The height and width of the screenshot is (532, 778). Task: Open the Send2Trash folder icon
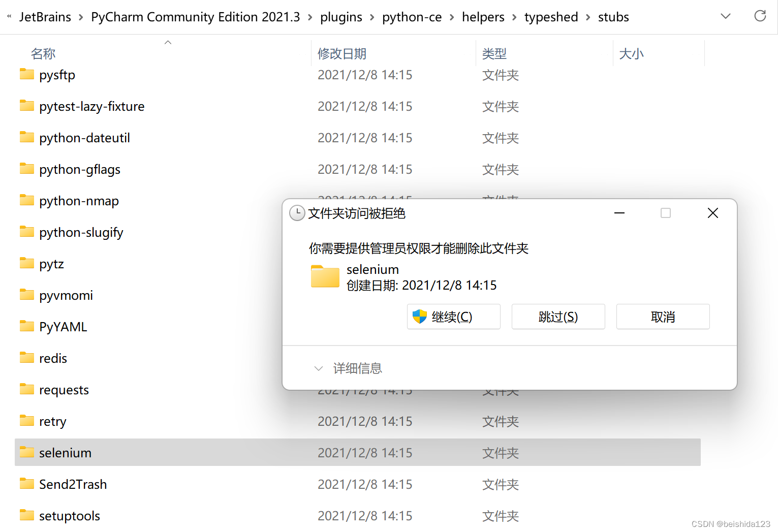click(x=26, y=484)
